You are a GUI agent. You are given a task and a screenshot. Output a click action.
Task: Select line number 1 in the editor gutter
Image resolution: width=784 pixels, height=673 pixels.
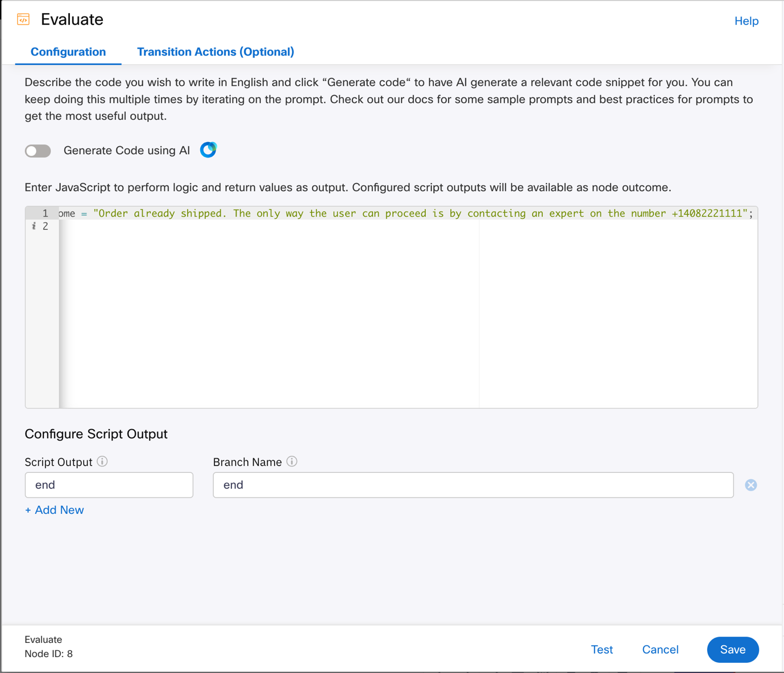(45, 214)
